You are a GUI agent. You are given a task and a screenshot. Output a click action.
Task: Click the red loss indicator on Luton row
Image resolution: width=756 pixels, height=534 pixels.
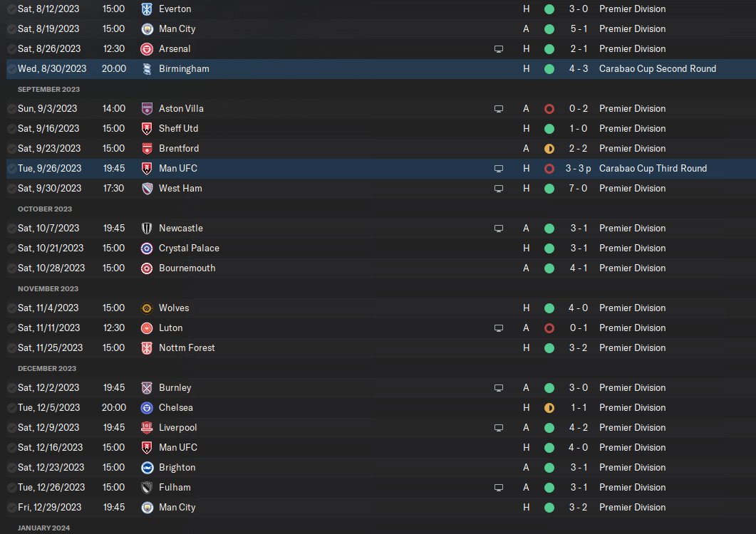click(549, 328)
